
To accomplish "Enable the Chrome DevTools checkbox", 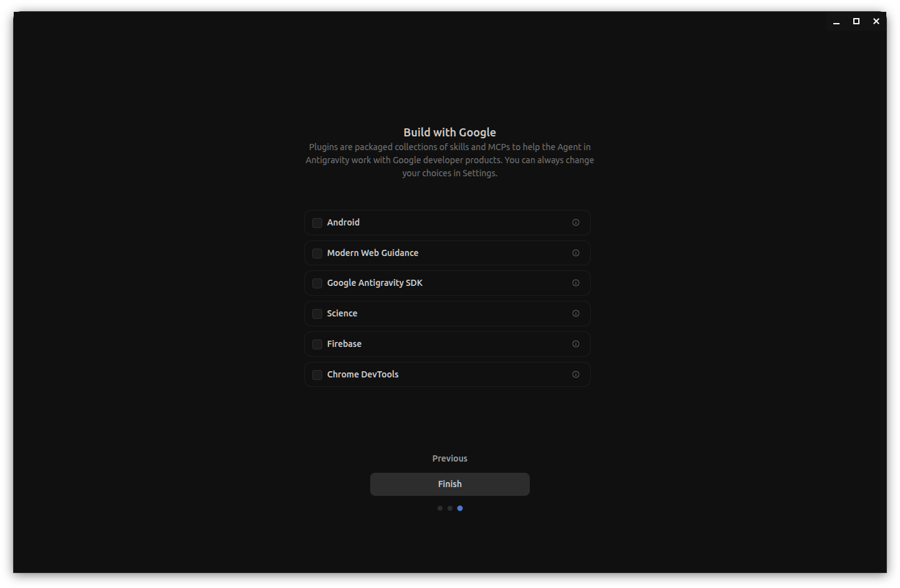I will (317, 375).
